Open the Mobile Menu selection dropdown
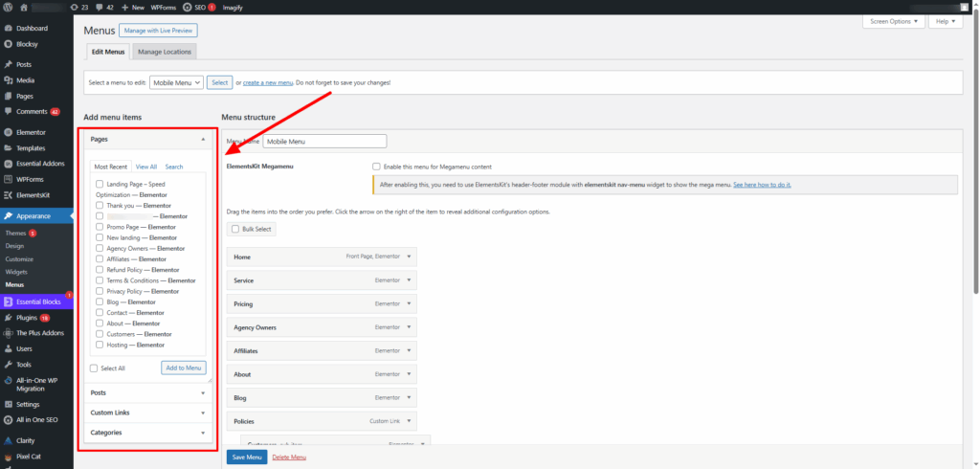The image size is (980, 469). click(176, 82)
